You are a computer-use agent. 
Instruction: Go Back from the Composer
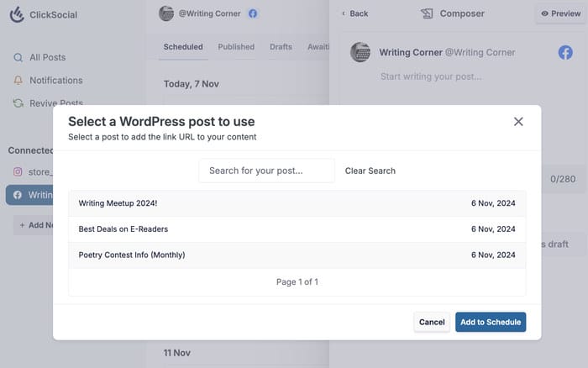[x=355, y=13]
